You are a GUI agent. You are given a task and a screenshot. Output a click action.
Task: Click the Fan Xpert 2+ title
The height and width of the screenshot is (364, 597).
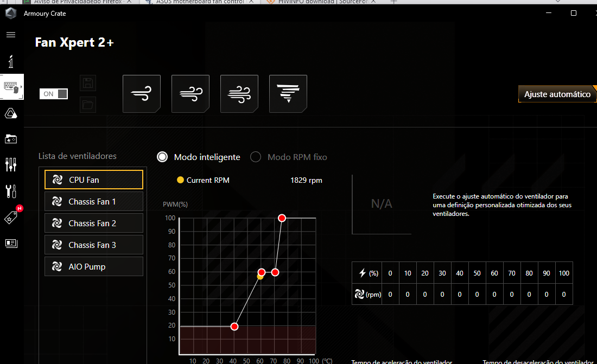point(74,42)
